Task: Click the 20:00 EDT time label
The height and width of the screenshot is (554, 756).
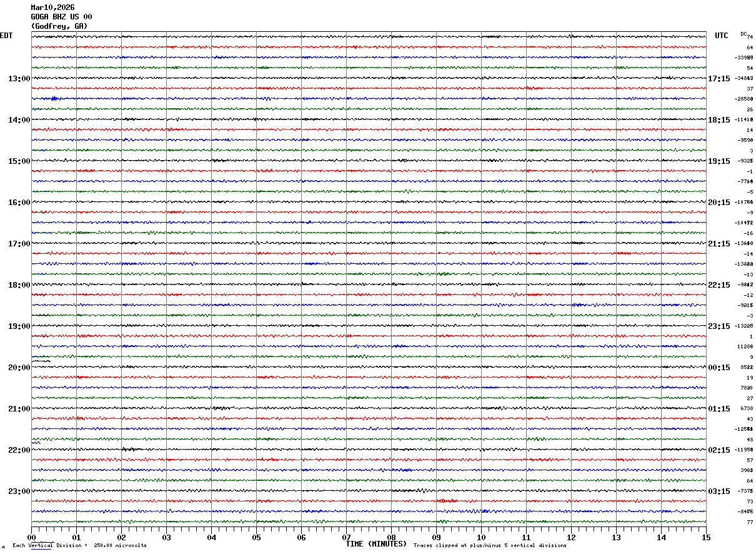Action: pyautogui.click(x=19, y=368)
